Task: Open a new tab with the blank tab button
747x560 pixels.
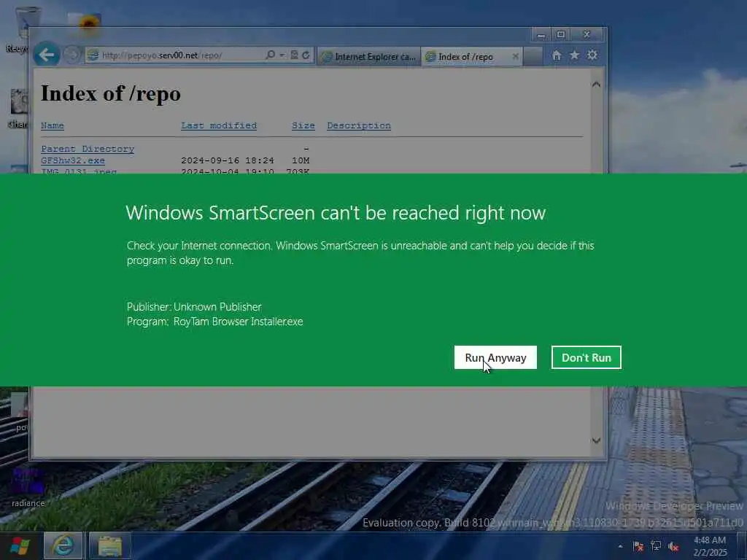Action: [533, 57]
